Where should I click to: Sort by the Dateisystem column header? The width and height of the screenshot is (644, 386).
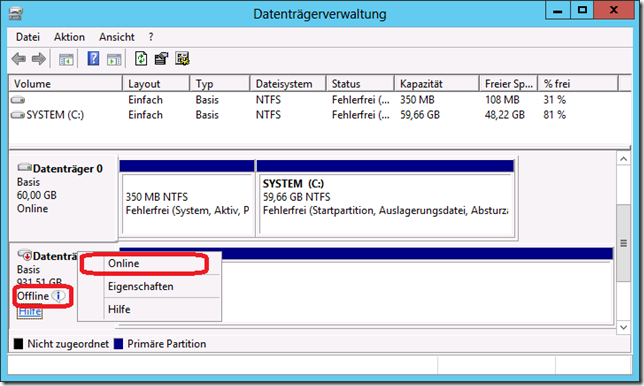tap(288, 84)
